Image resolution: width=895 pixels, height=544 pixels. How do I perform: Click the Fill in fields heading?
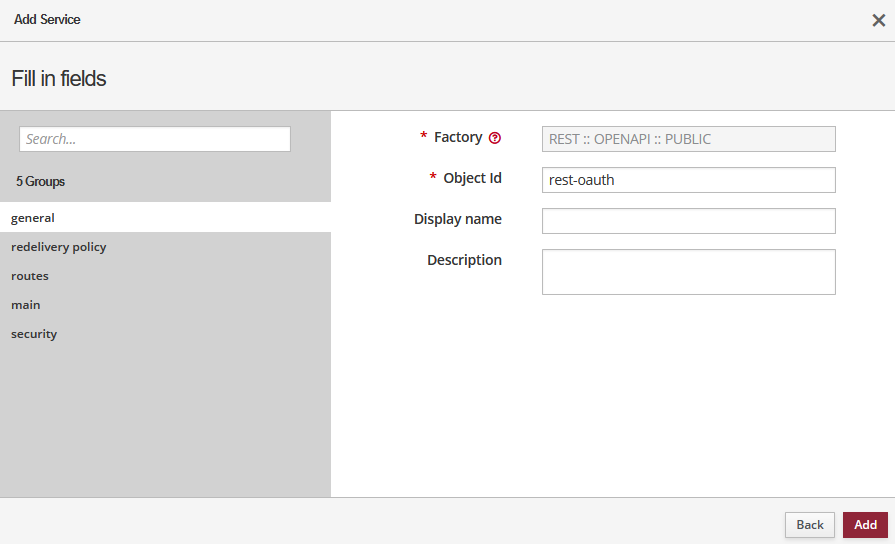click(x=59, y=78)
